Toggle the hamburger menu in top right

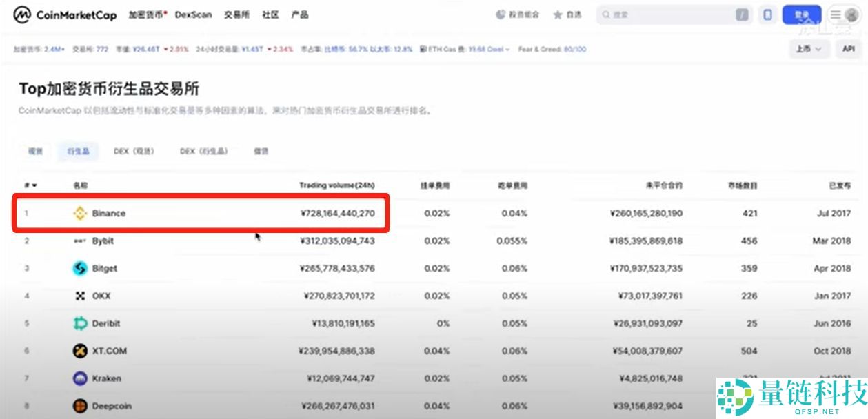[834, 14]
